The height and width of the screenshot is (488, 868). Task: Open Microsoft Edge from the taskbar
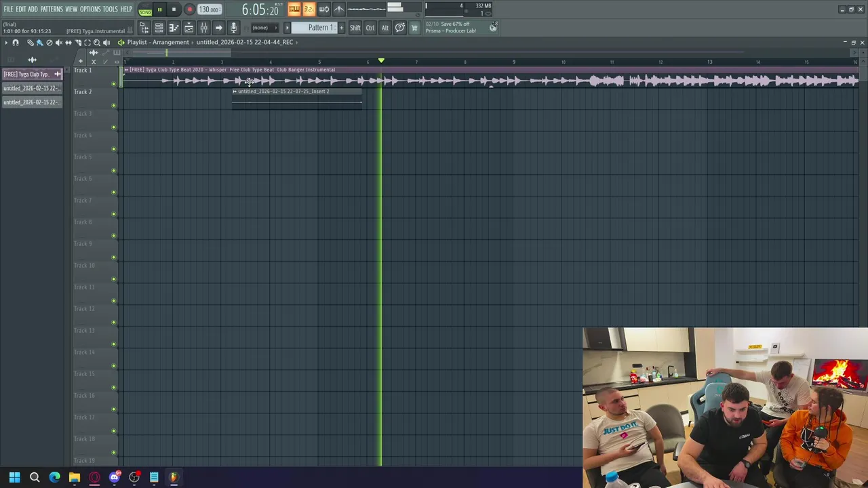pos(54,477)
